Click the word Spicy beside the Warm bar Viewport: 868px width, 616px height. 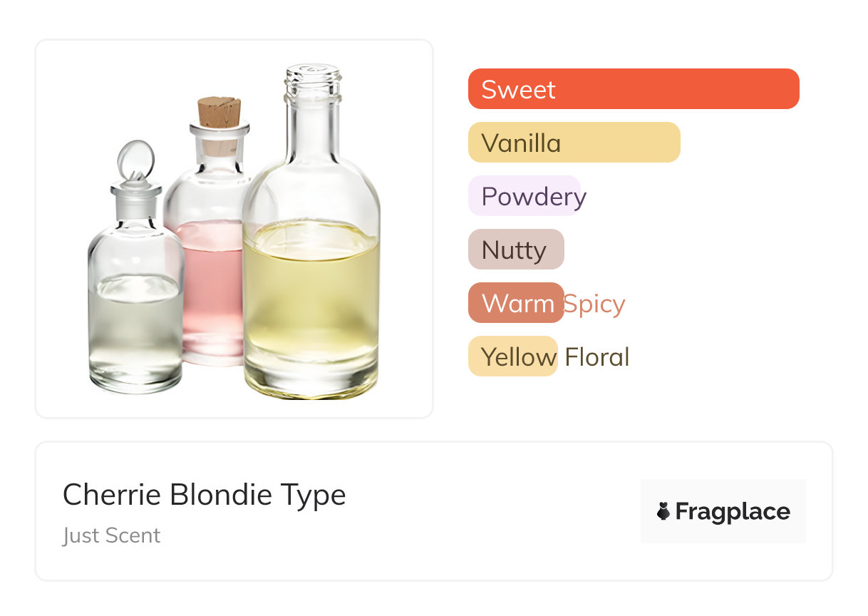(x=594, y=304)
